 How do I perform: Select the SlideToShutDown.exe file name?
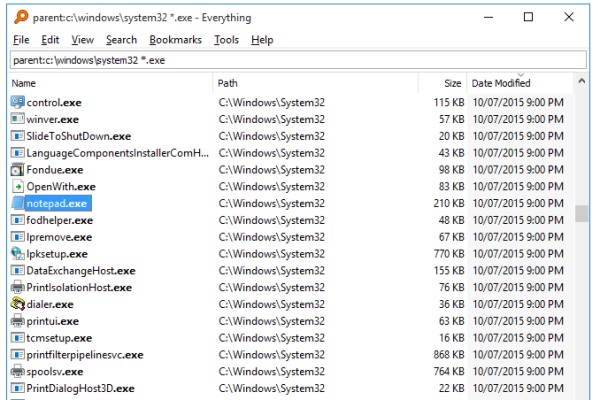click(x=79, y=136)
